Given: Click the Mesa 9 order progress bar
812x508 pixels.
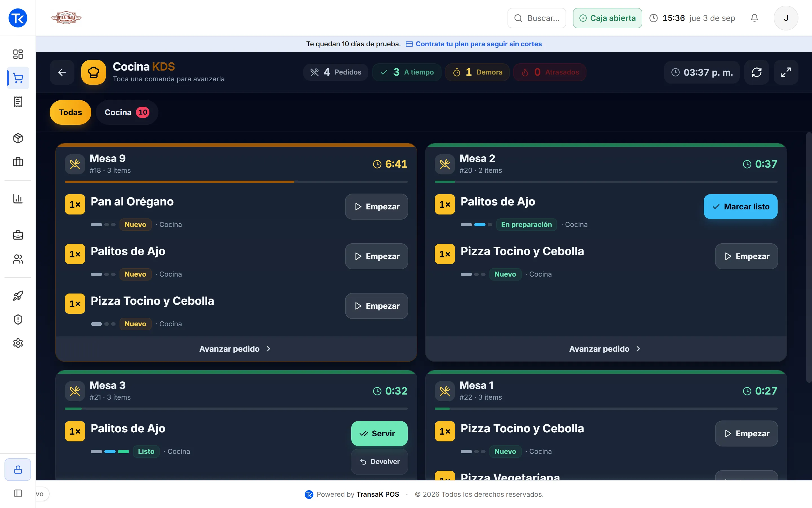Looking at the screenshot, I should 236,182.
